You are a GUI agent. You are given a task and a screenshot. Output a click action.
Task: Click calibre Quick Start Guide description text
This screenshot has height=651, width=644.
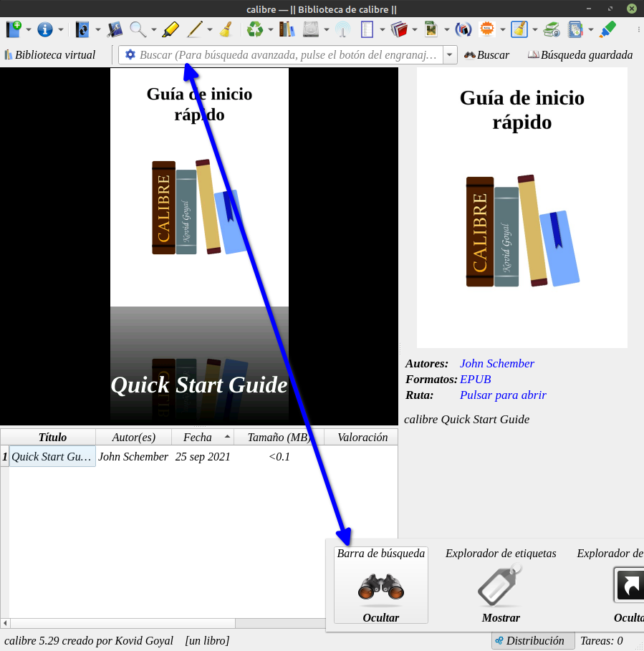click(466, 420)
